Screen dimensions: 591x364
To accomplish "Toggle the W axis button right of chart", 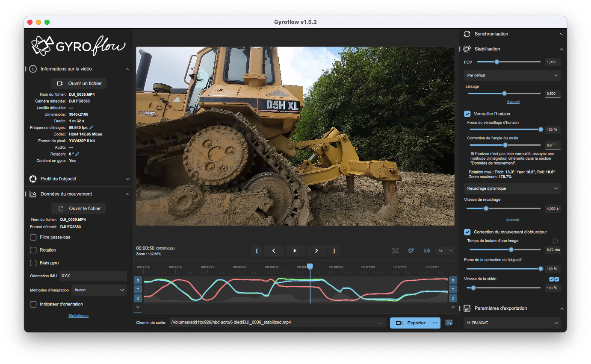I will [x=453, y=307].
